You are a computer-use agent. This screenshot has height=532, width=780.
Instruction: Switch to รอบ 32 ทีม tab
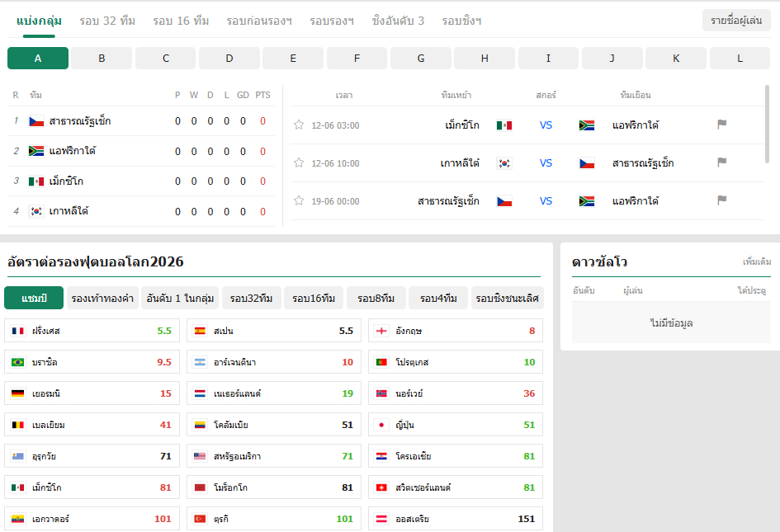[107, 21]
